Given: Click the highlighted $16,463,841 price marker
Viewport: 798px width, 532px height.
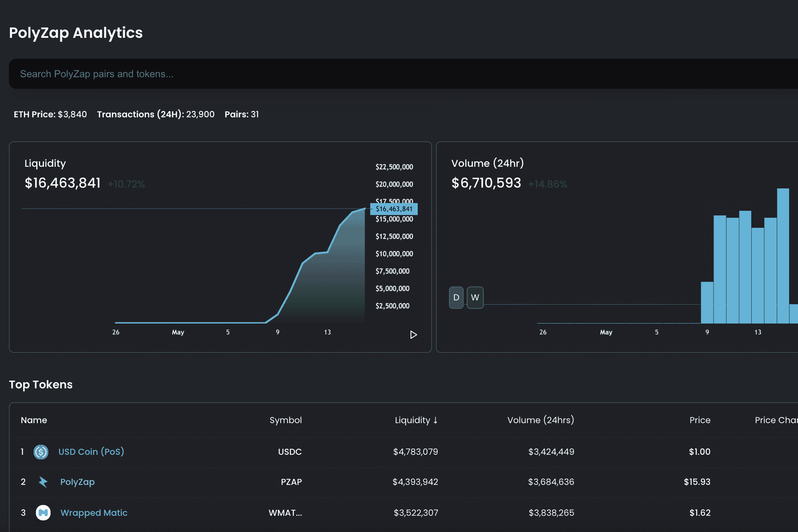Looking at the screenshot, I should click(x=394, y=209).
